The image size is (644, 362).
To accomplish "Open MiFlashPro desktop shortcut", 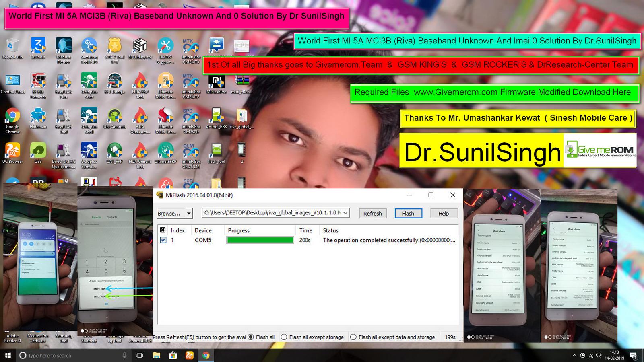I will click(x=217, y=84).
